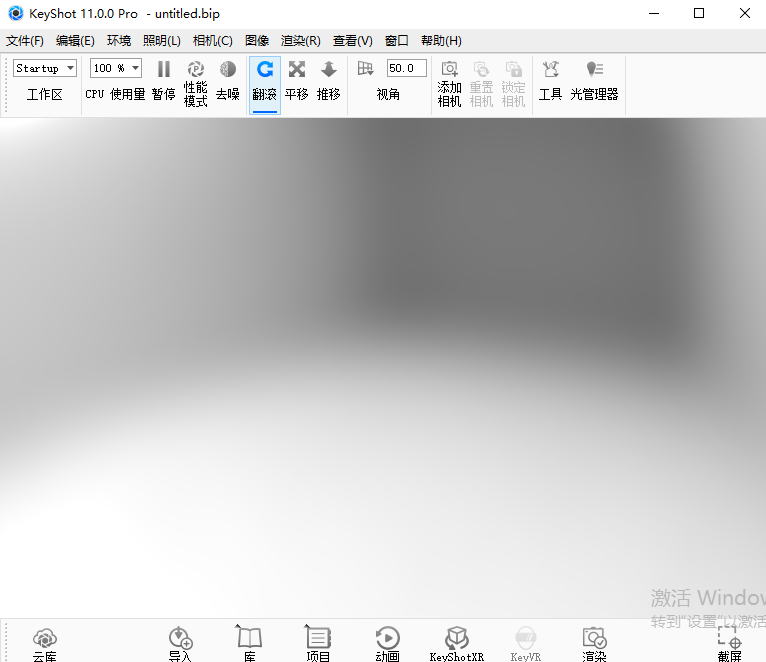Select the 平移 pan camera tool
This screenshot has width=766, height=662.
tap(297, 81)
